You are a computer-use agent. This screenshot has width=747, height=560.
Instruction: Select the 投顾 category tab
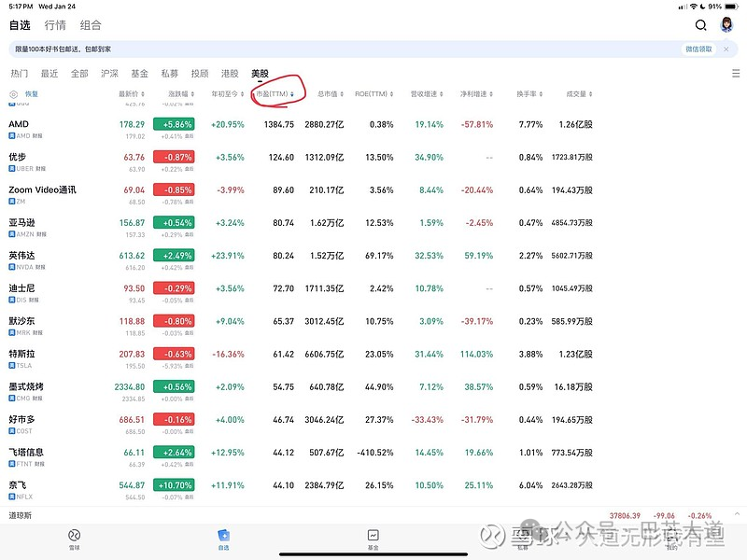tap(200, 74)
